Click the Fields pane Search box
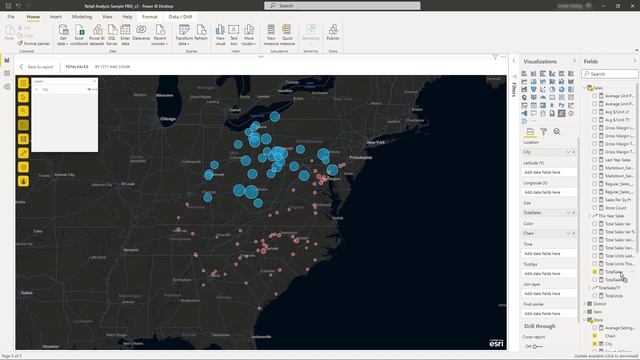640x360 pixels. [609, 74]
